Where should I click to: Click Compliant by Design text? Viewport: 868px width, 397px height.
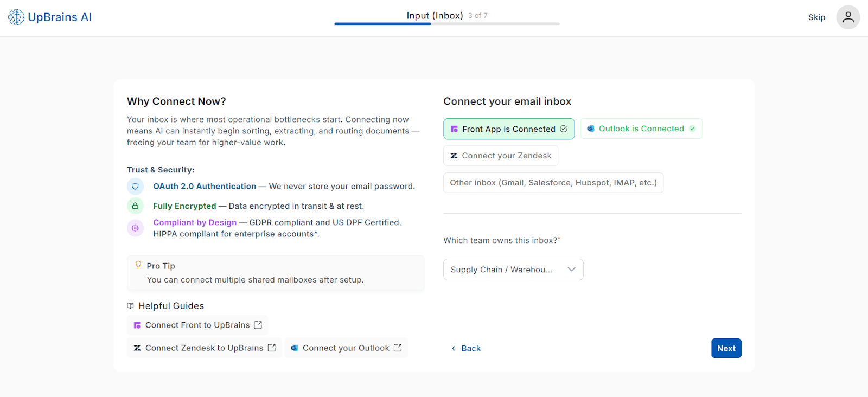[x=195, y=222]
